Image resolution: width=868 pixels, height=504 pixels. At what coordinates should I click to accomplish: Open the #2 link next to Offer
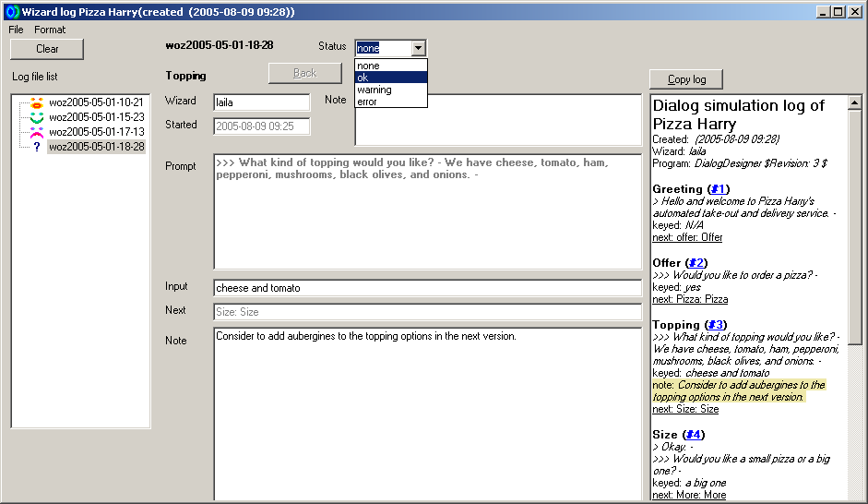click(x=696, y=263)
